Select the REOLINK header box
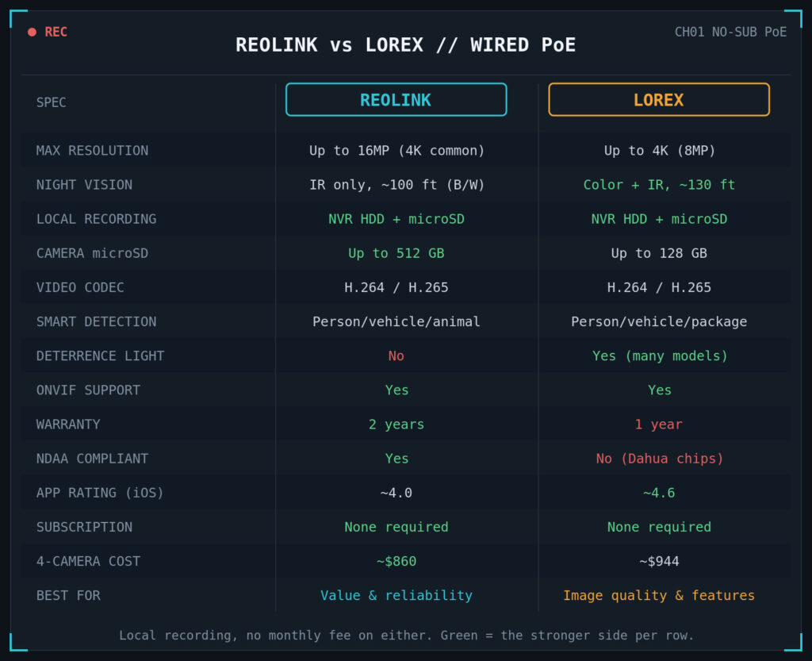This screenshot has width=812, height=661. [396, 99]
